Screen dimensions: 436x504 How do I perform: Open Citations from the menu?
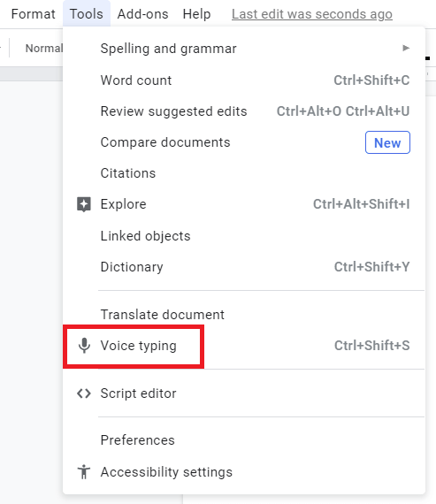tap(244, 173)
